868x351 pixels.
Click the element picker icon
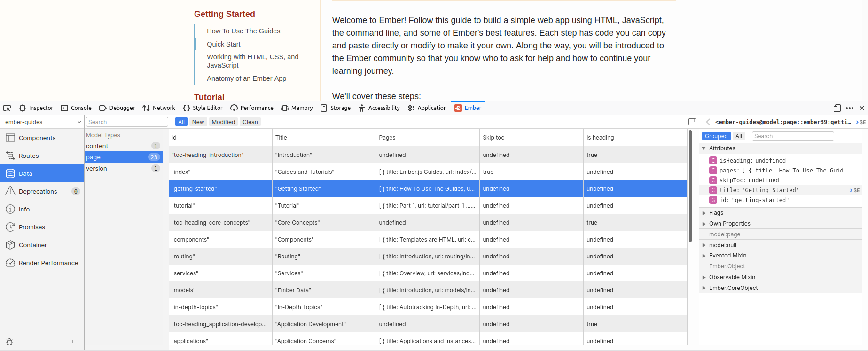(7, 108)
